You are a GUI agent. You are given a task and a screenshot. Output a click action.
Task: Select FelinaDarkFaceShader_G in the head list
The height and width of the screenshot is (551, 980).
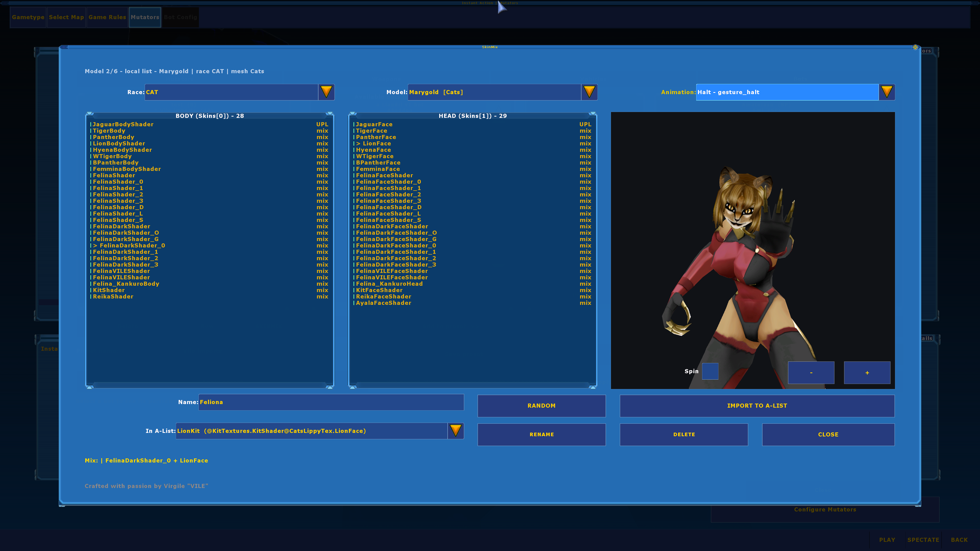coord(472,239)
